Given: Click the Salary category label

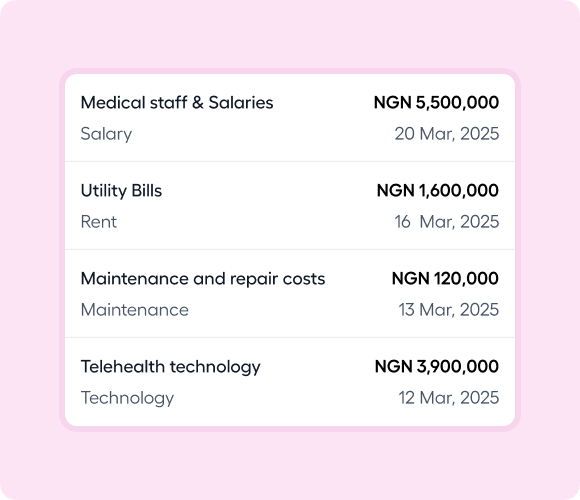Looking at the screenshot, I should click(x=106, y=134).
